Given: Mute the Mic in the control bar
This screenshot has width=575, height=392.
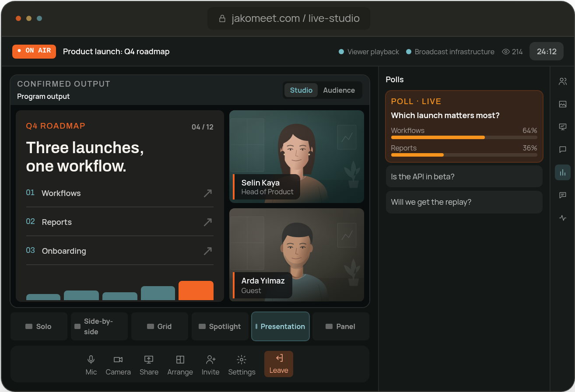Looking at the screenshot, I should [91, 365].
